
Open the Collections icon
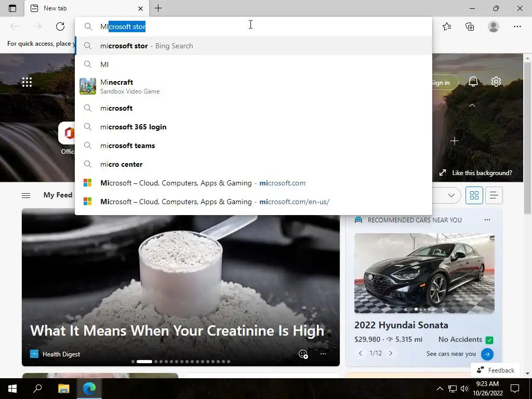pos(470,26)
